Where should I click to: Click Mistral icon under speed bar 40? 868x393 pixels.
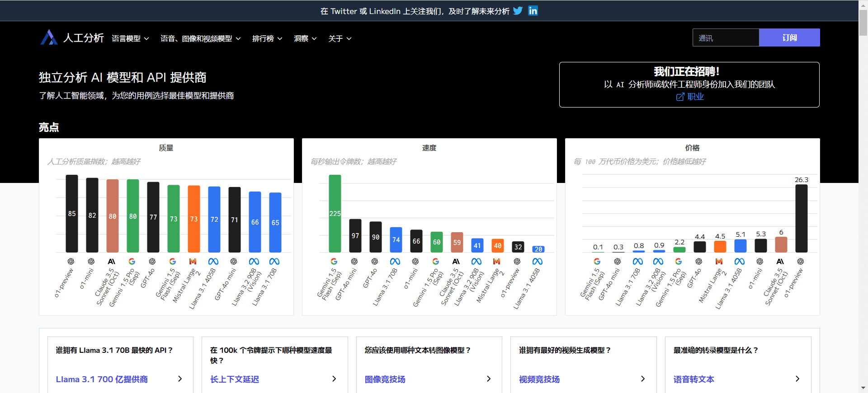point(497,262)
